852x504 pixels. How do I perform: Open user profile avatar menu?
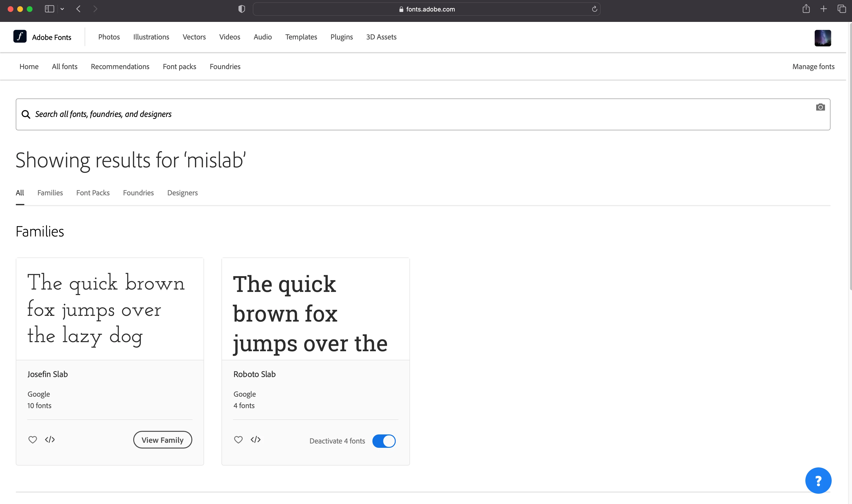pos(822,38)
